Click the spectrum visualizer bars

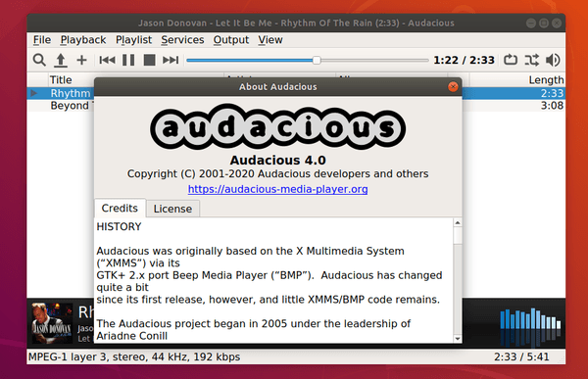(530, 319)
